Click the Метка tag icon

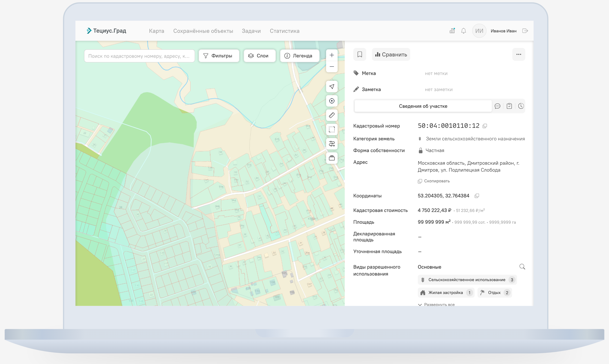[356, 73]
